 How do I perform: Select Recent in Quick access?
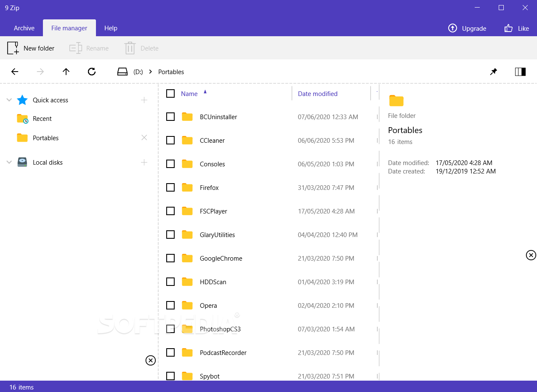(42, 119)
